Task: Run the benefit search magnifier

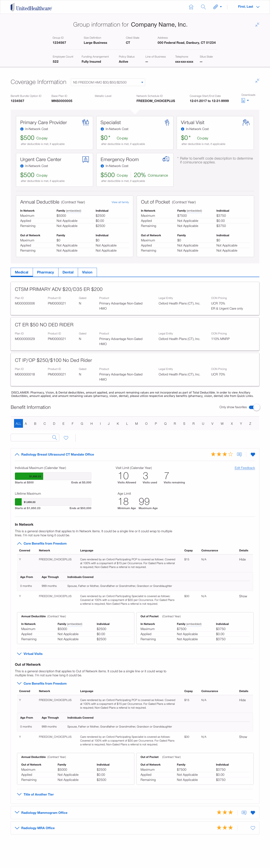Action: click(x=55, y=437)
